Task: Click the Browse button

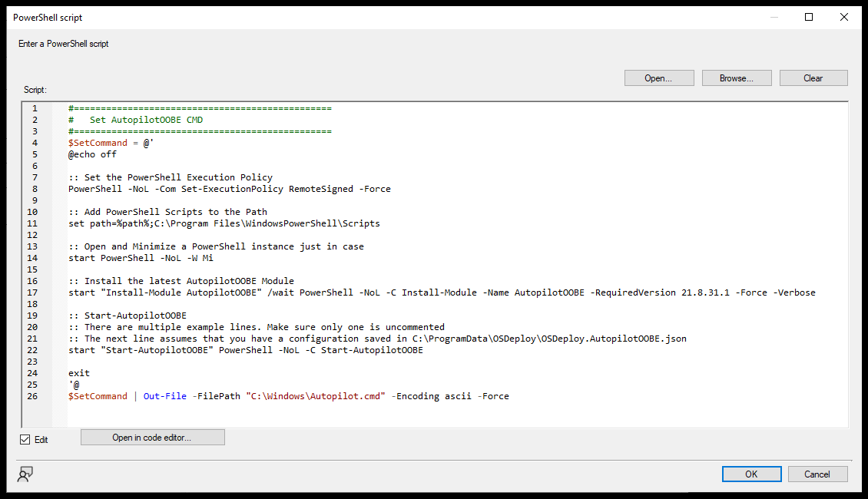Action: point(736,78)
